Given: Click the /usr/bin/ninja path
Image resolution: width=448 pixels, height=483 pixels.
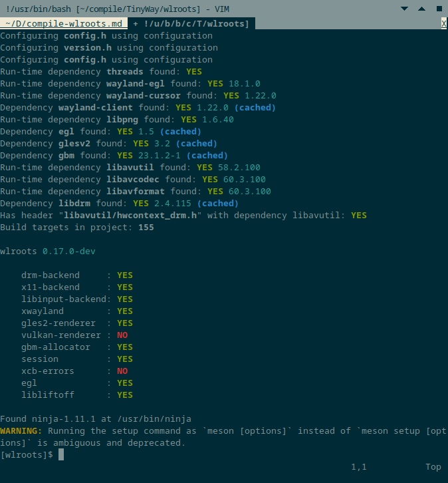Looking at the screenshot, I should [154, 419].
